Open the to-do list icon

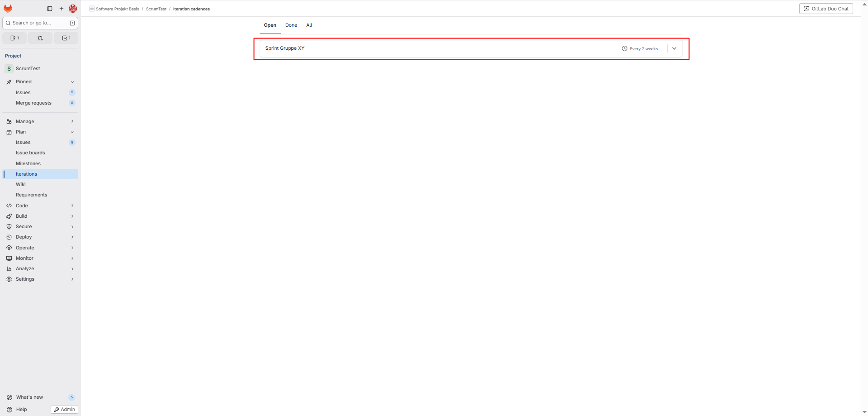pyautogui.click(x=66, y=38)
